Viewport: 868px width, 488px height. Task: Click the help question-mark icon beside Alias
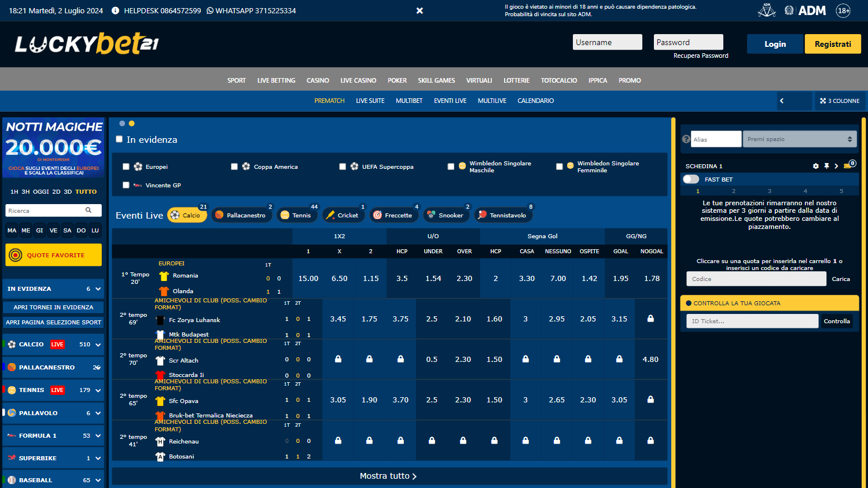click(686, 139)
